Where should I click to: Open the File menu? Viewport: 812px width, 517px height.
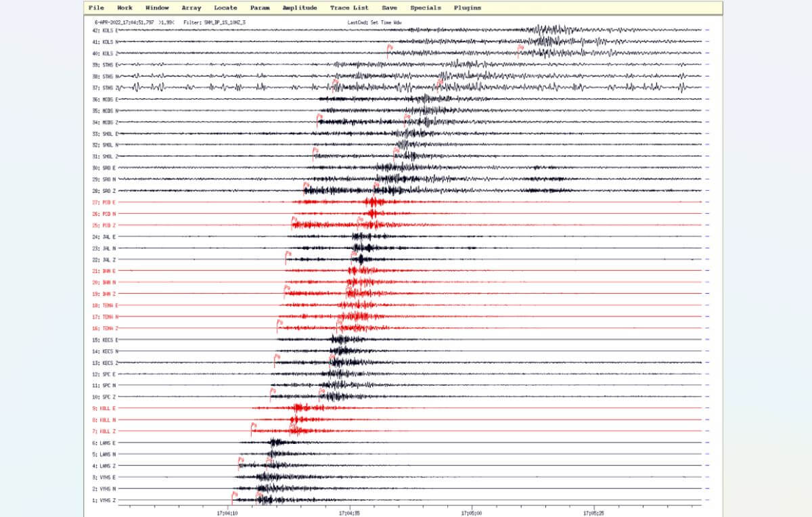coord(96,8)
